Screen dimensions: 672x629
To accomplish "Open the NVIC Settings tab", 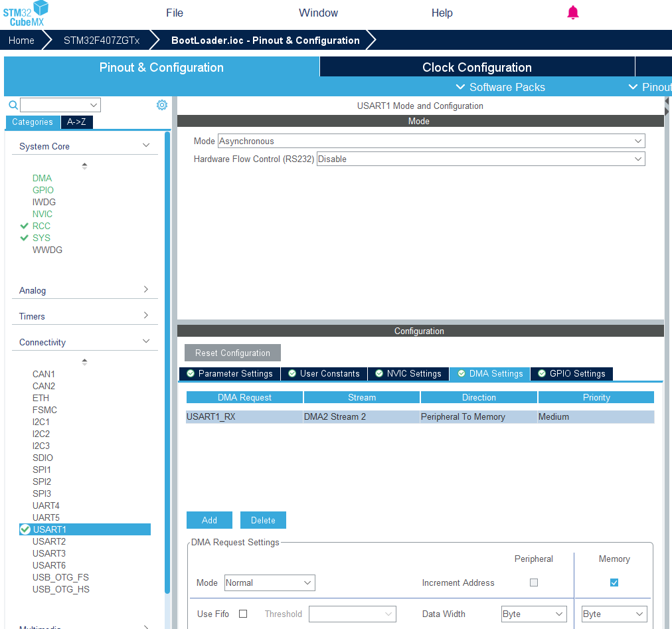I will pyautogui.click(x=408, y=373).
